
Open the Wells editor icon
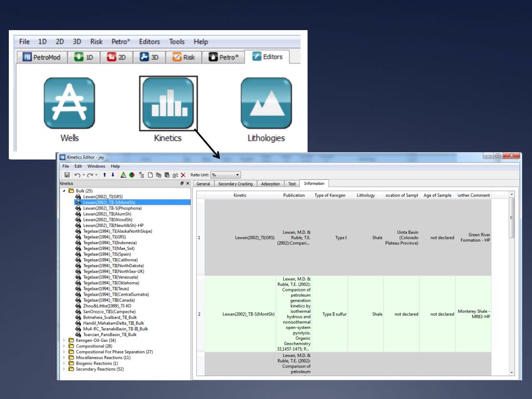click(x=69, y=103)
